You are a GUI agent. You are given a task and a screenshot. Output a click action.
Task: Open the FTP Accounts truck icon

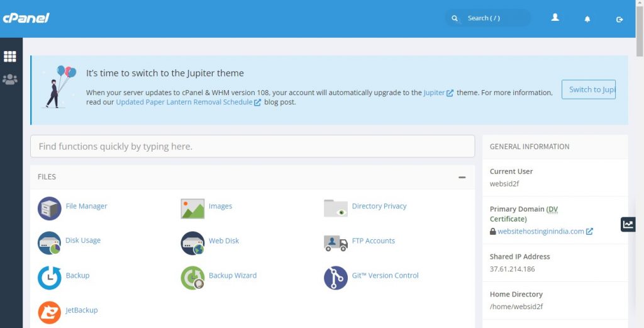click(335, 242)
